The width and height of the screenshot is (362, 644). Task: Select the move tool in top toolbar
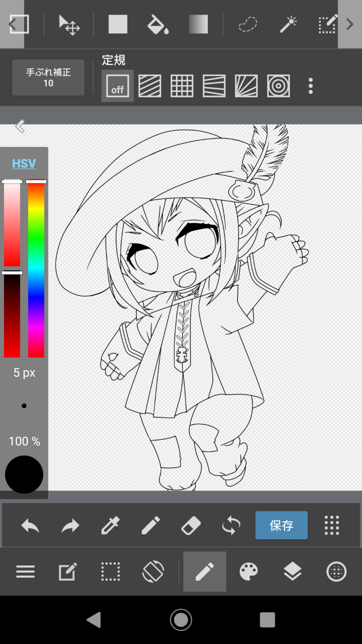pos(69,24)
